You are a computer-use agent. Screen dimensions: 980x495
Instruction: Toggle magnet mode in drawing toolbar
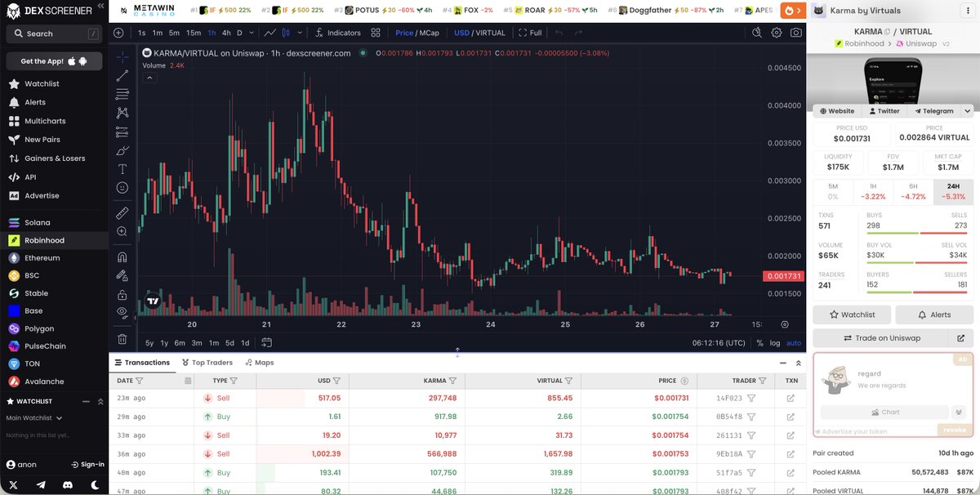(x=122, y=256)
